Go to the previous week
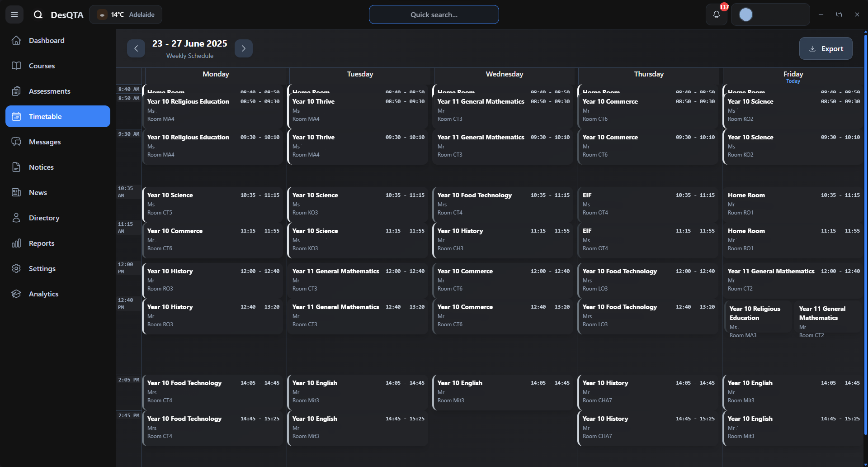868x467 pixels. (136, 48)
